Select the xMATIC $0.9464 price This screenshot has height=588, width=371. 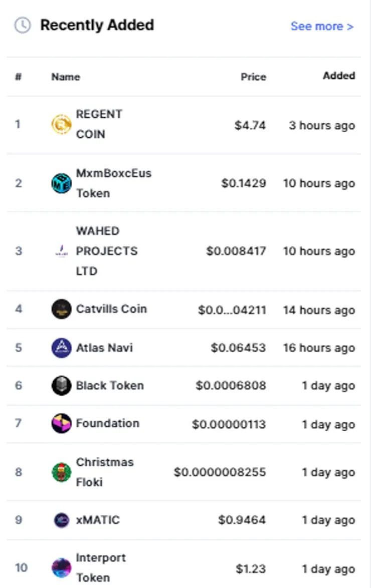click(x=242, y=520)
